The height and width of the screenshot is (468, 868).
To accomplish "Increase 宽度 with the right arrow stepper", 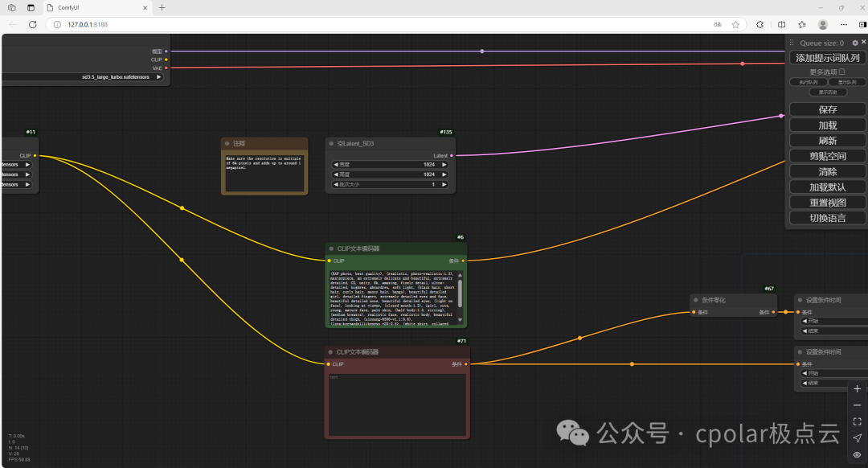I will click(x=444, y=164).
